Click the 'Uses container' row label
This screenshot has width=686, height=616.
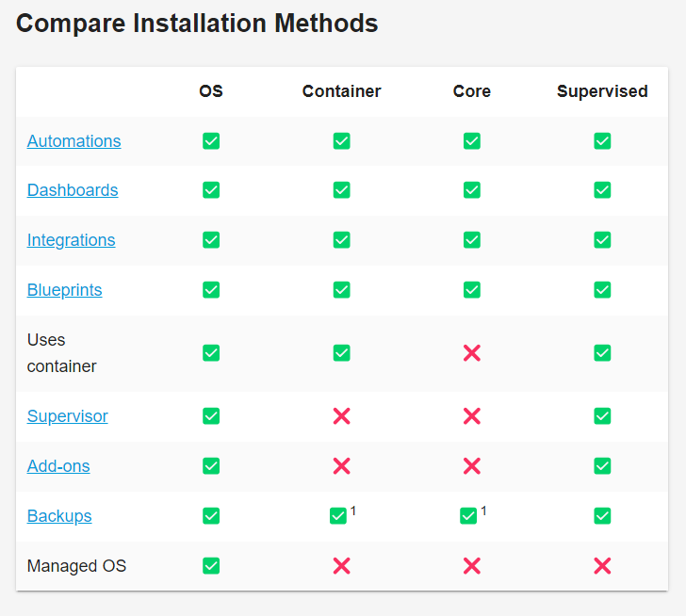61,353
